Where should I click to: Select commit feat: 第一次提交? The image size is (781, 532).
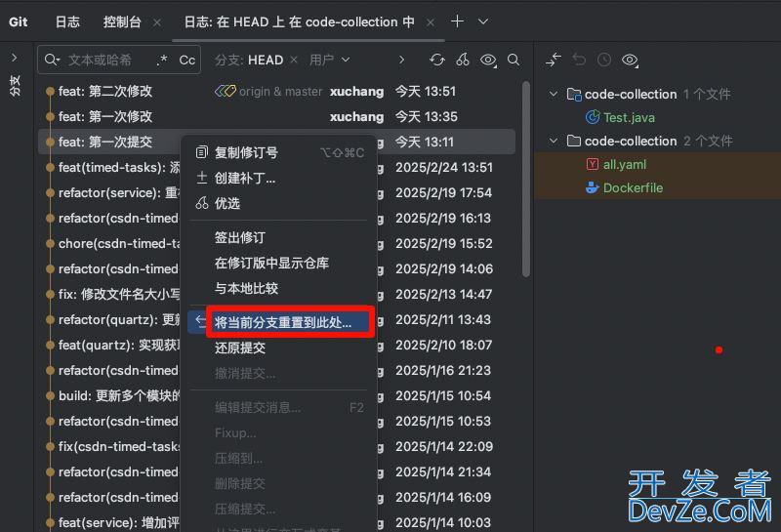click(x=276, y=142)
